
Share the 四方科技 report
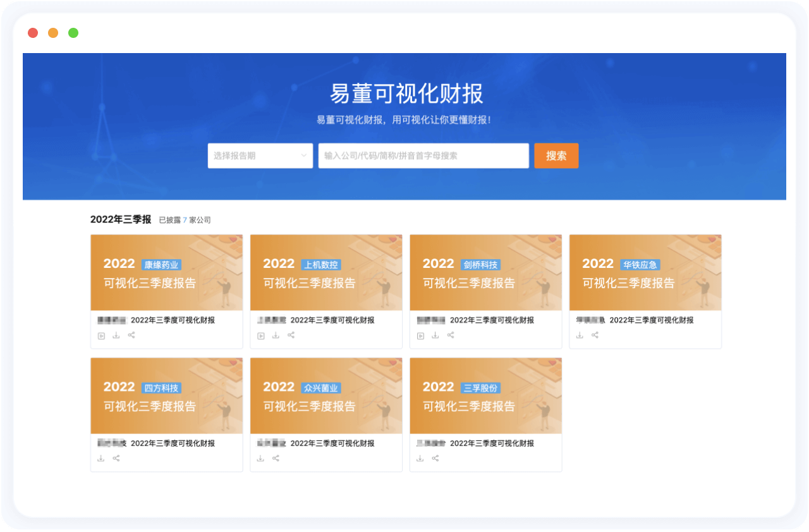point(116,459)
